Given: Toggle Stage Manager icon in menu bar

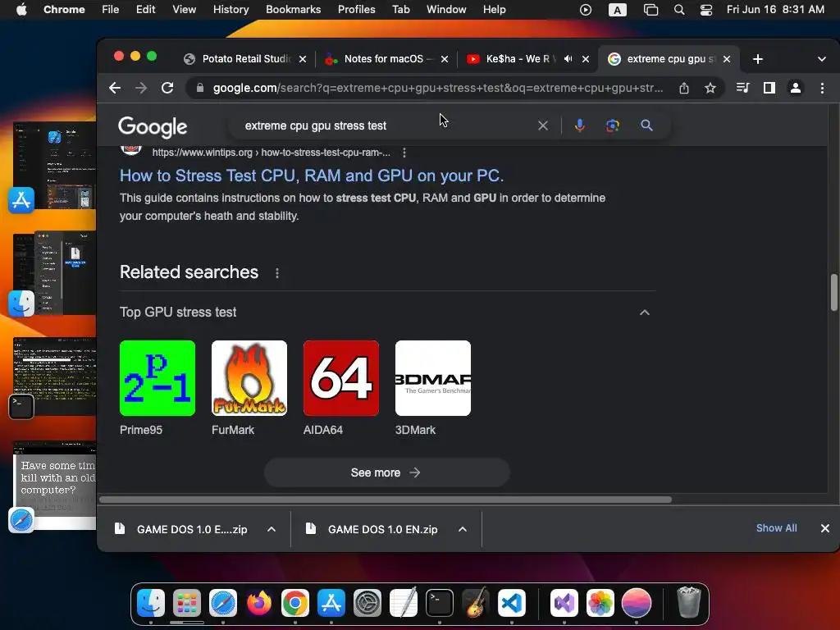Looking at the screenshot, I should tap(651, 10).
